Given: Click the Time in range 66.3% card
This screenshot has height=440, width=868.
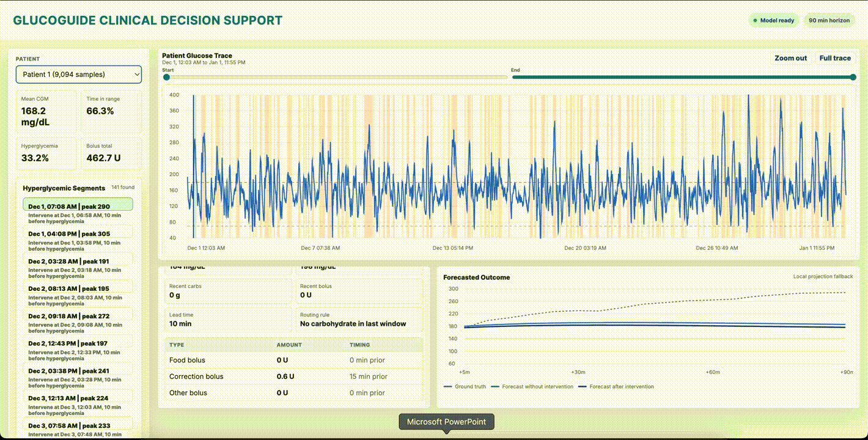Looking at the screenshot, I should 111,111.
